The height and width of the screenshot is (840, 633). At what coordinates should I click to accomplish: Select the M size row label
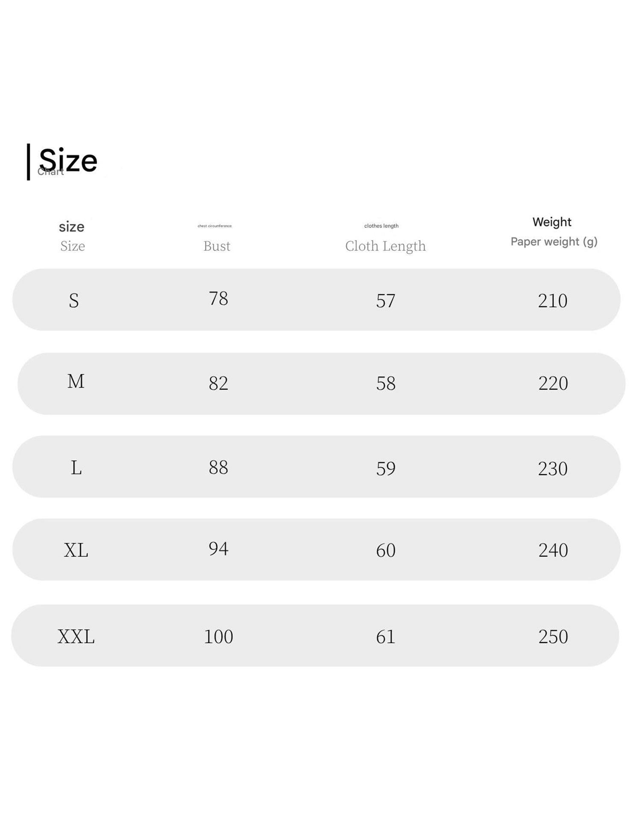pos(76,381)
